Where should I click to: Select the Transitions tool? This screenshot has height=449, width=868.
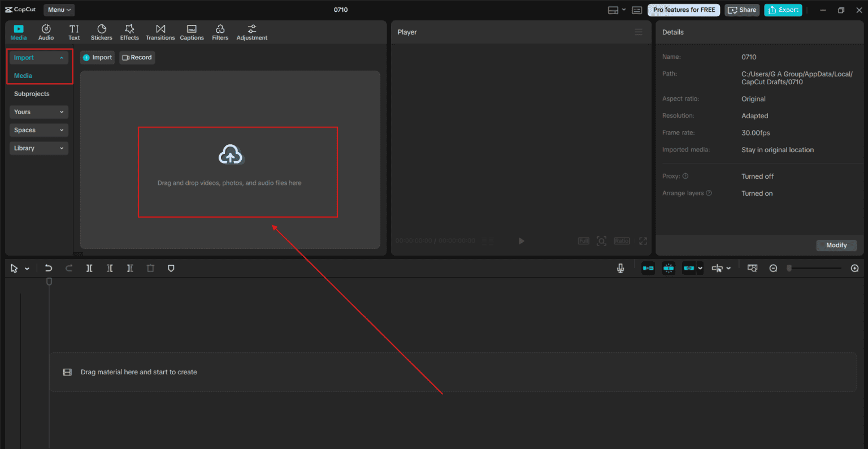tap(160, 31)
